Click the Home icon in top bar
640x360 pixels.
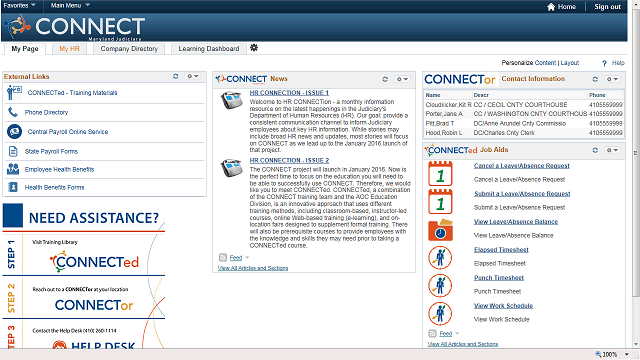[551, 7]
